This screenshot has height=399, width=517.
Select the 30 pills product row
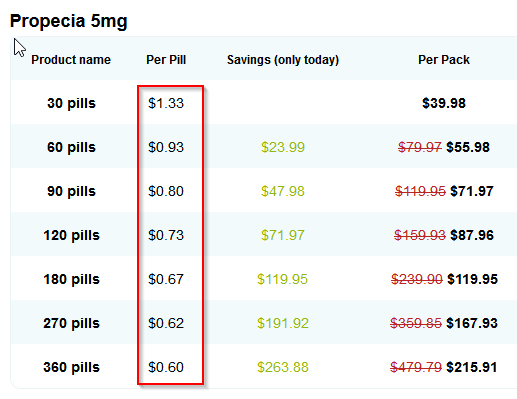(264, 102)
